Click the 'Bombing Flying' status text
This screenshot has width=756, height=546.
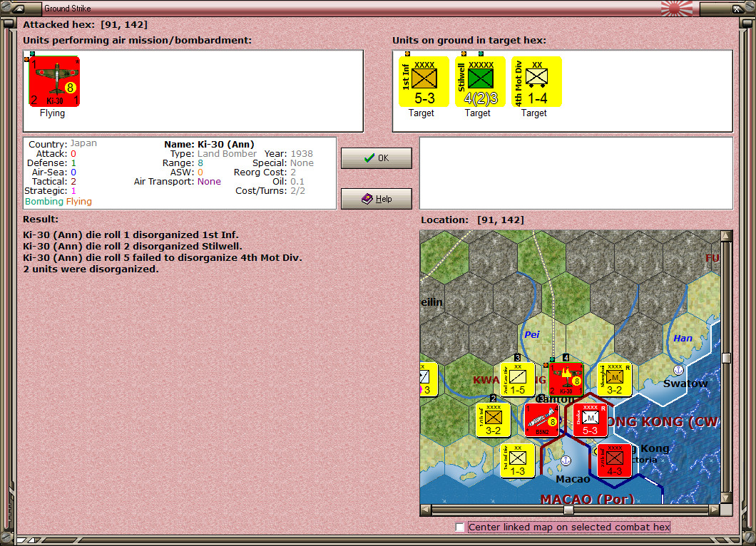(x=58, y=202)
